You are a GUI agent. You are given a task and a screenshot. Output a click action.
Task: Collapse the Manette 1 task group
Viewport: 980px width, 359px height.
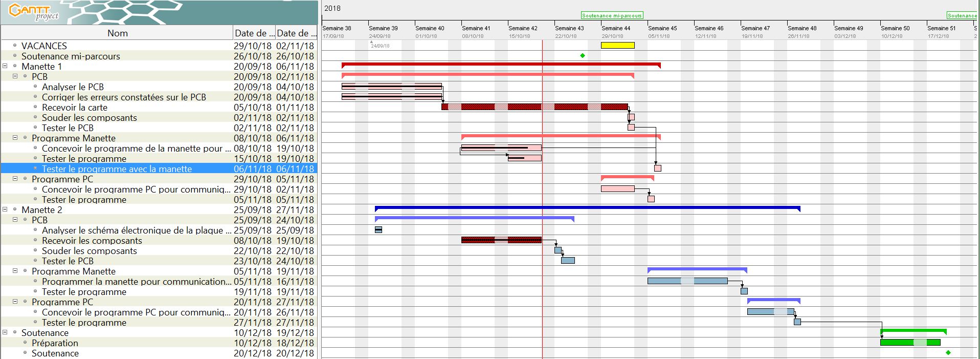pos(5,66)
